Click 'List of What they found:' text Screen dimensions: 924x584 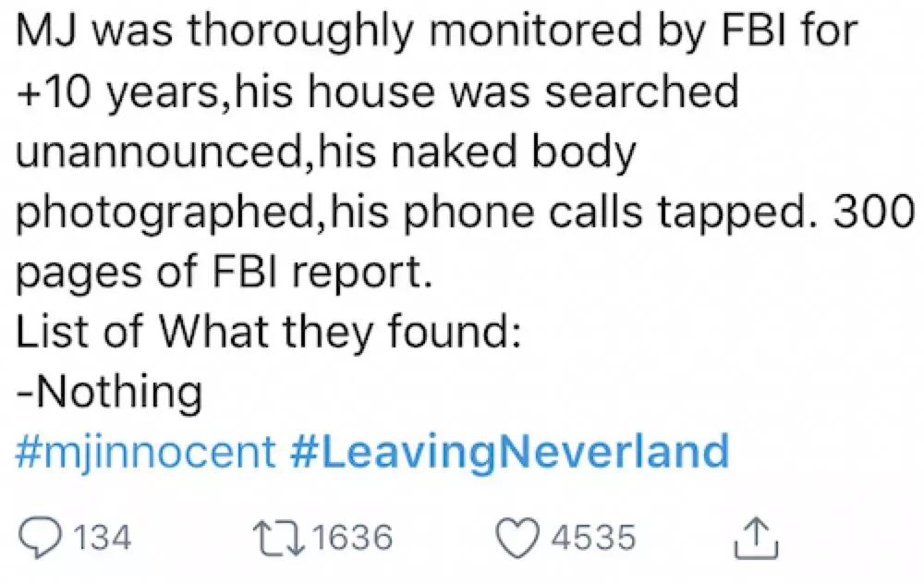point(269,331)
